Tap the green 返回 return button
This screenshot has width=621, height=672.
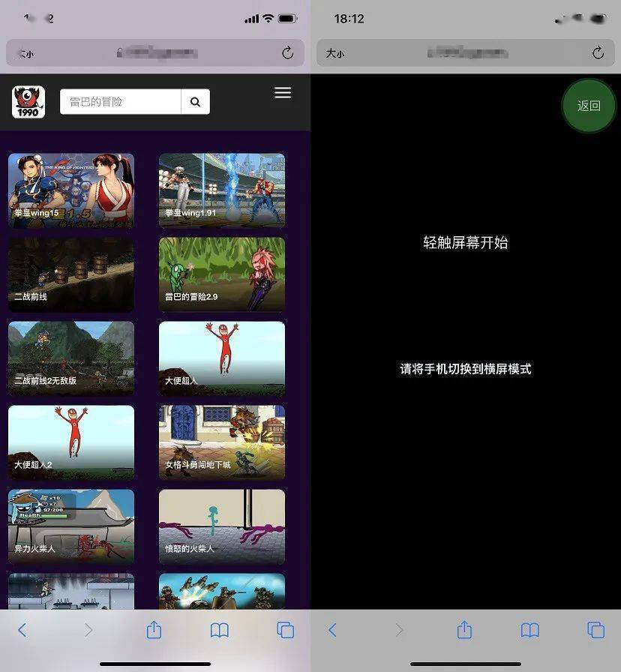pos(589,106)
